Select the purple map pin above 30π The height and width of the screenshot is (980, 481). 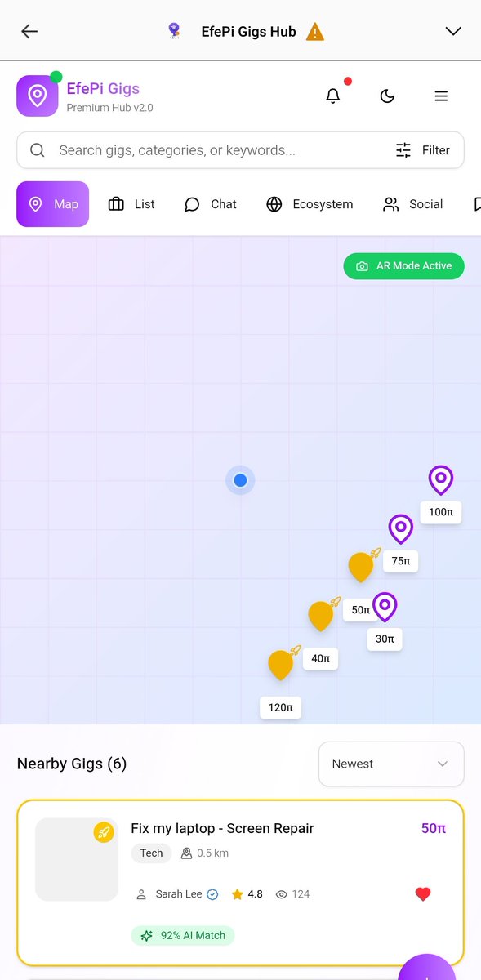385,608
